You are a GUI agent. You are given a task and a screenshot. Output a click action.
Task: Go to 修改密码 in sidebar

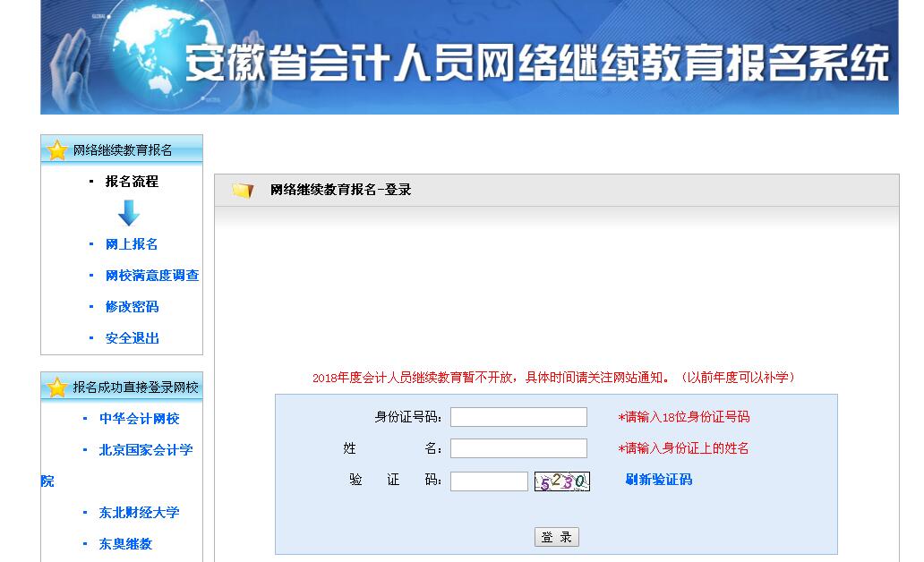pos(132,307)
